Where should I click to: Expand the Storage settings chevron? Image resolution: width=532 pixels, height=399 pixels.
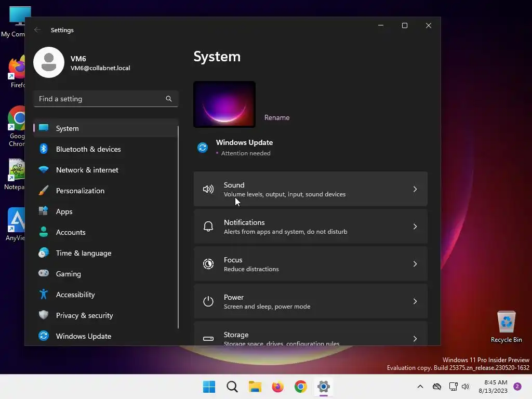[415, 339]
